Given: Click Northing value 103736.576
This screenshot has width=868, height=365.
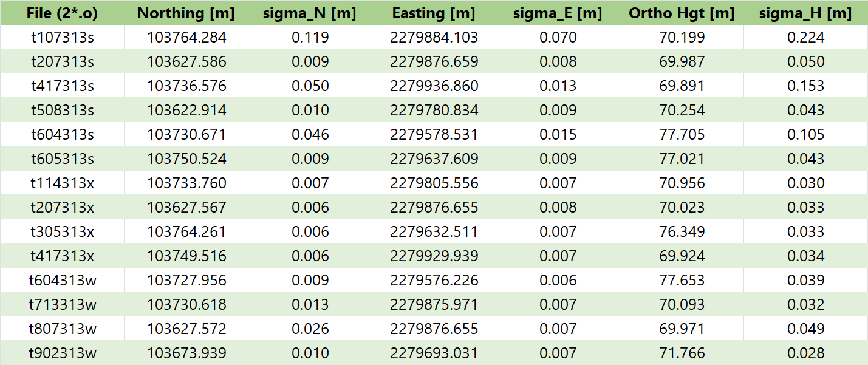Looking at the screenshot, I should [186, 86].
